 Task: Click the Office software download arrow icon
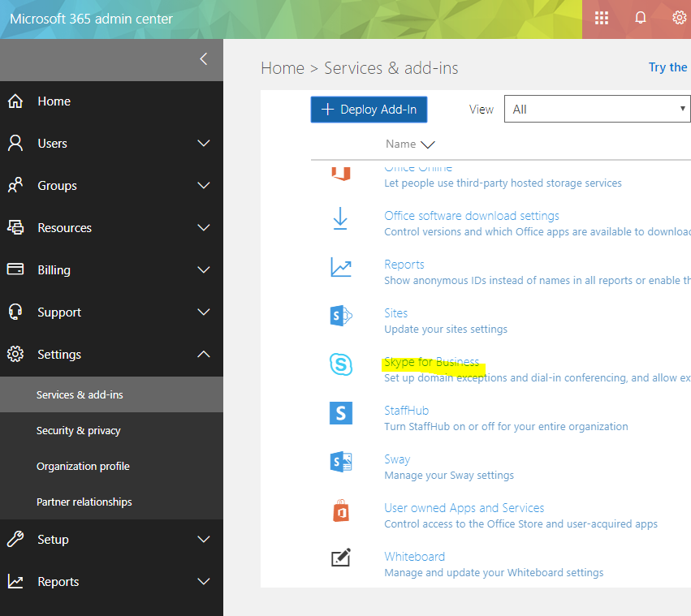pyautogui.click(x=339, y=218)
